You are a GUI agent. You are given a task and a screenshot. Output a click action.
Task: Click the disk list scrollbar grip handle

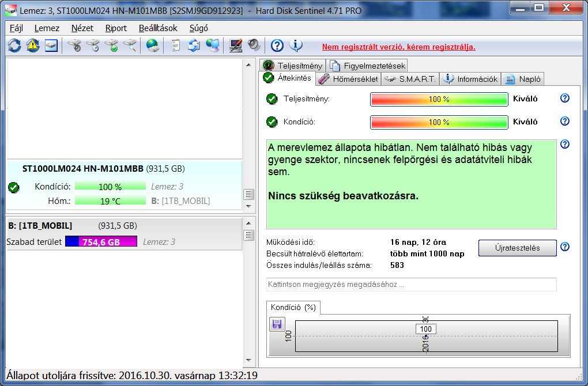[248, 195]
